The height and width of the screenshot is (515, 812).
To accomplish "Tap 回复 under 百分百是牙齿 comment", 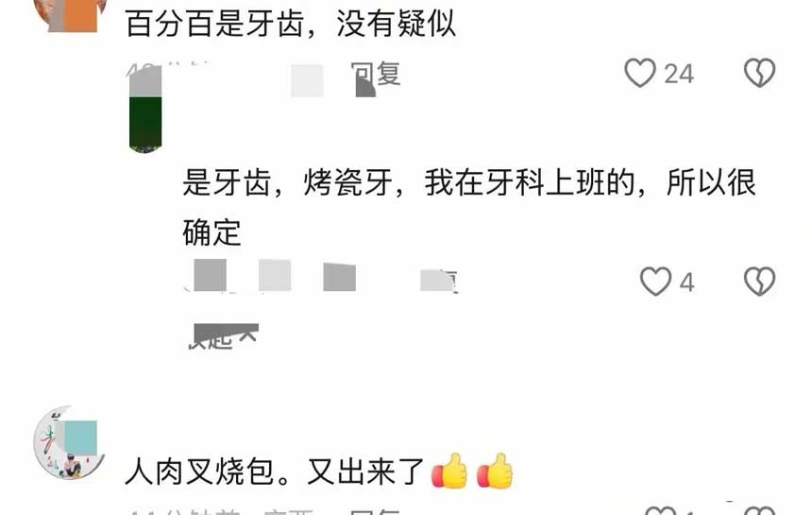I will pos(376,74).
